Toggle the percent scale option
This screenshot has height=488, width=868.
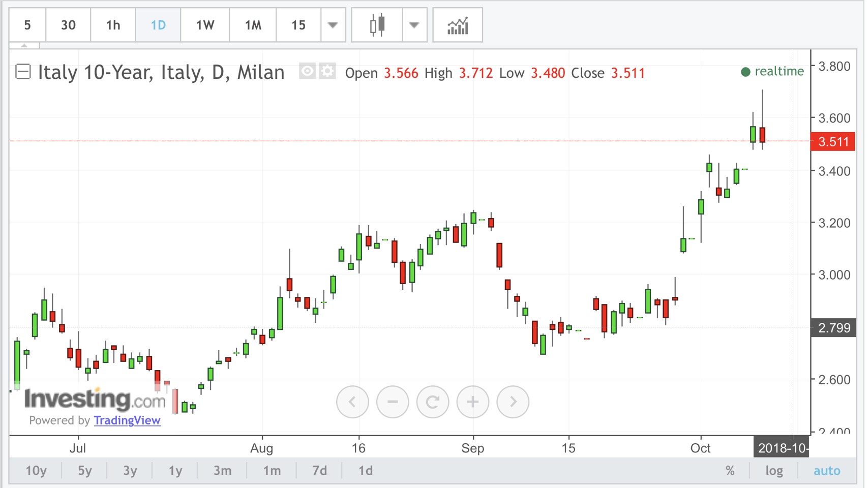coord(730,471)
